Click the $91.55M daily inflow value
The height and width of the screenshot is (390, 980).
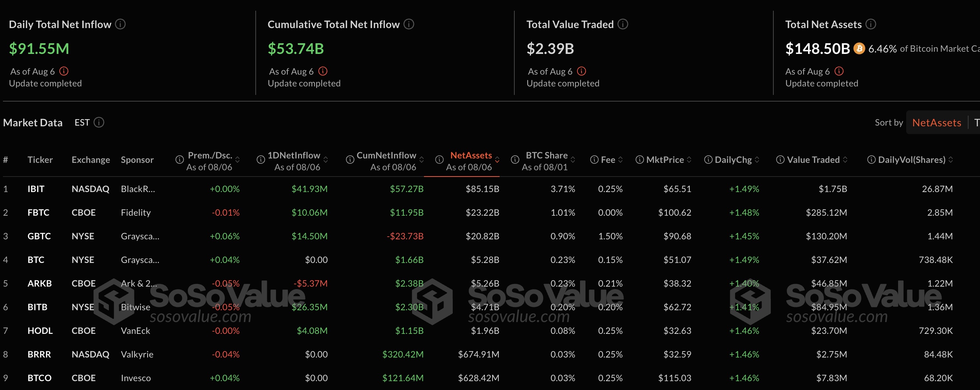[x=39, y=49]
